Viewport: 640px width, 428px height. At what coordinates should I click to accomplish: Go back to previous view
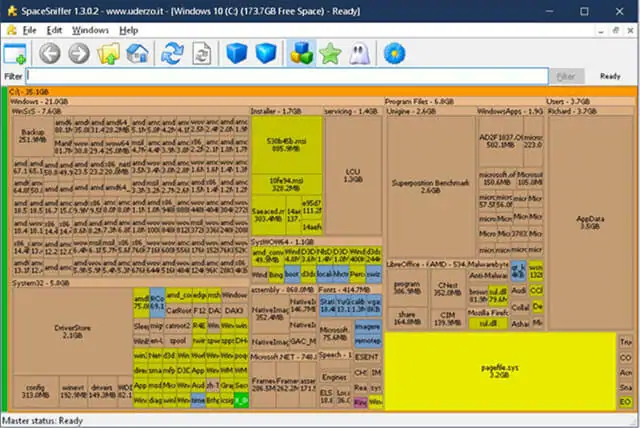50,53
